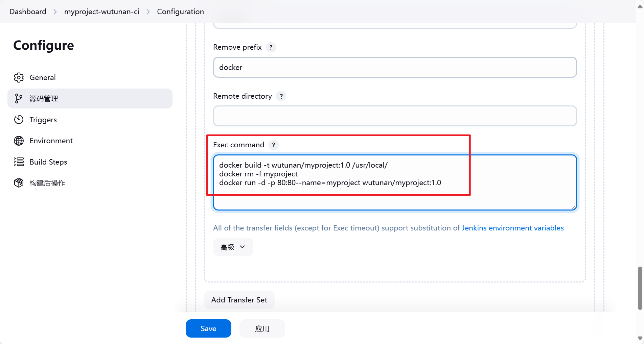Go to General settings section
The width and height of the screenshot is (644, 344).
pos(90,77)
